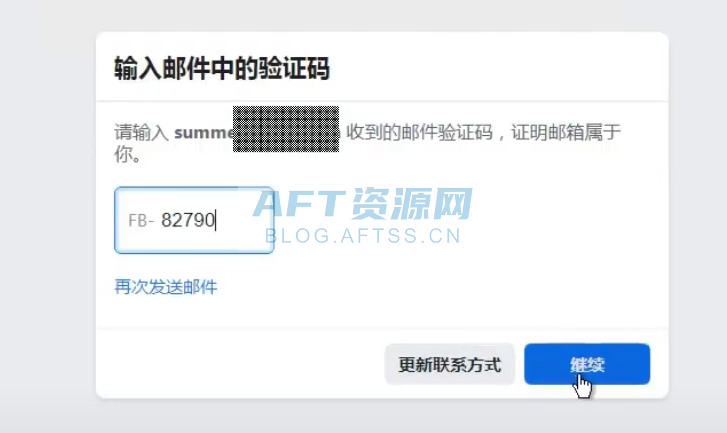Click empty footer space left of 更新联系方式

240,364
